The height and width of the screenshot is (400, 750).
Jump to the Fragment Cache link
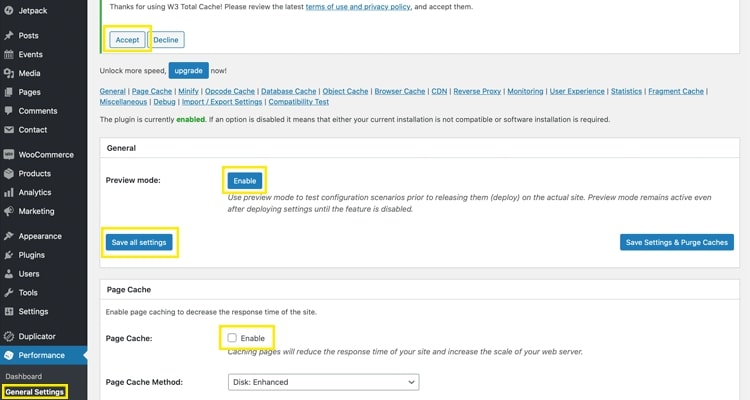click(676, 91)
